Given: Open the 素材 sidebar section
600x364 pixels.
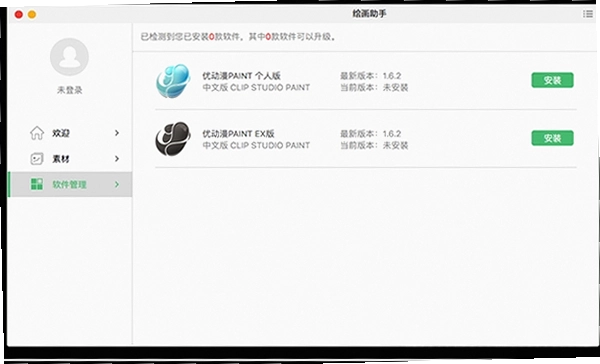Looking at the screenshot, I should [70, 158].
